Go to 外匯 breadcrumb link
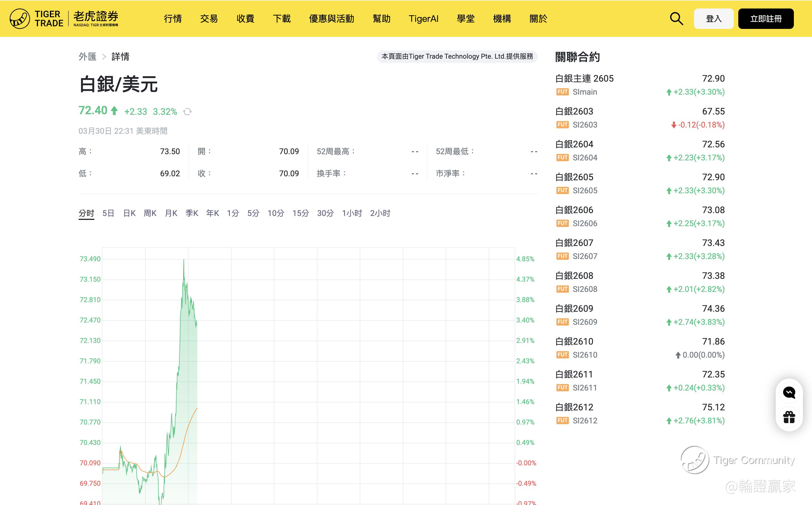 click(x=87, y=56)
